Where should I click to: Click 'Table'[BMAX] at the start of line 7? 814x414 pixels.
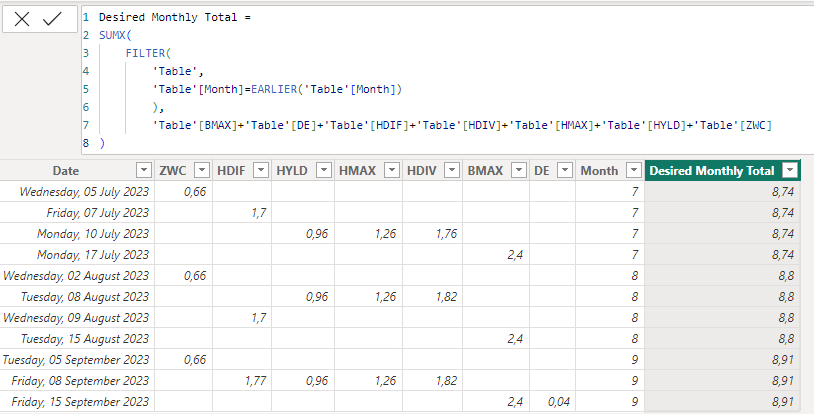coord(195,125)
